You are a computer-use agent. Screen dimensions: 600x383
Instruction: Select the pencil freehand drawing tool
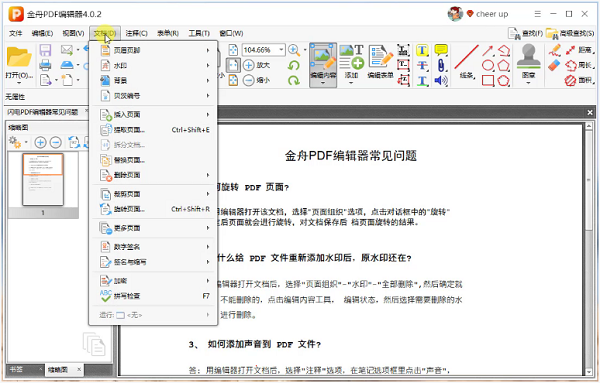[x=554, y=50]
